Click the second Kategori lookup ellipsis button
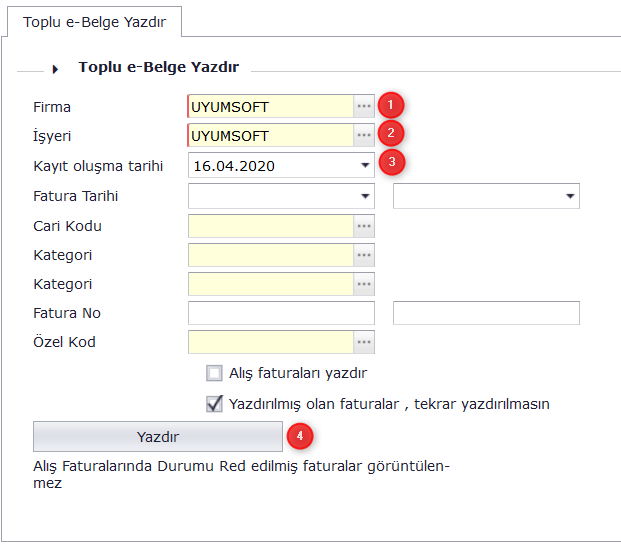This screenshot has width=621, height=545. pos(364,285)
